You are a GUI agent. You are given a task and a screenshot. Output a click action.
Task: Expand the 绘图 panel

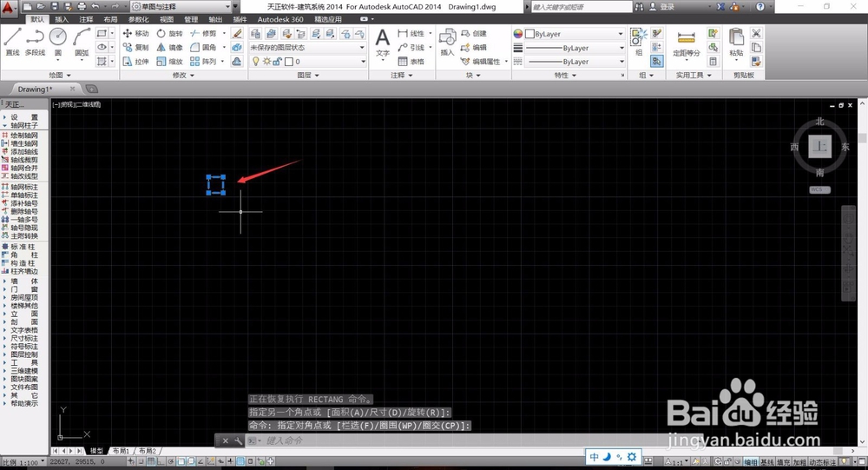click(59, 75)
